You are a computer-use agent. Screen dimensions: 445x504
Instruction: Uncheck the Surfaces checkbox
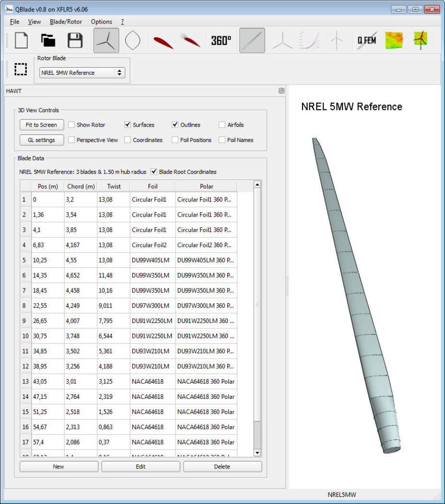pyautogui.click(x=128, y=125)
